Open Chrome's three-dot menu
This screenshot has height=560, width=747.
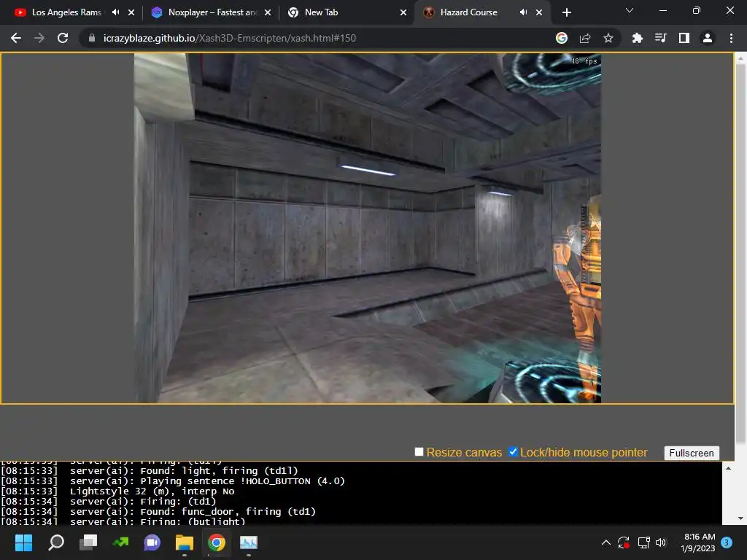tap(731, 38)
